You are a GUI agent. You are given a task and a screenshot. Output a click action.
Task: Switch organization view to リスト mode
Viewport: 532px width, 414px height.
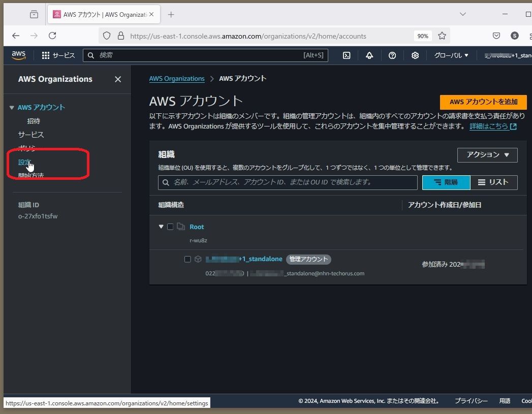[493, 182]
